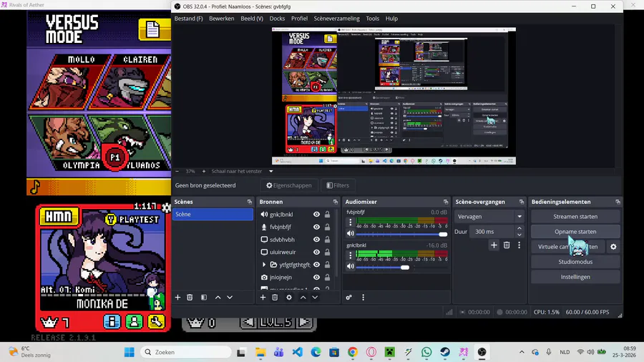Increase Duur value with up arrow
644x362 pixels.
coord(519,229)
